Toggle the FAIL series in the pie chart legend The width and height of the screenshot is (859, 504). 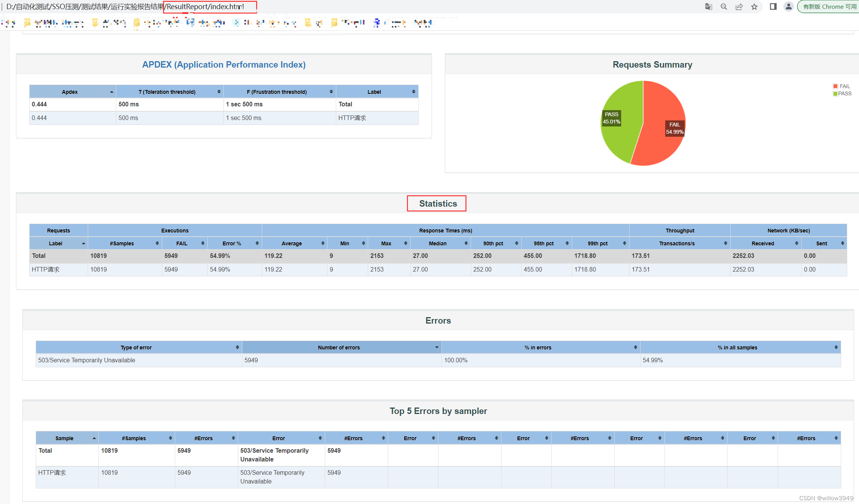pos(842,86)
